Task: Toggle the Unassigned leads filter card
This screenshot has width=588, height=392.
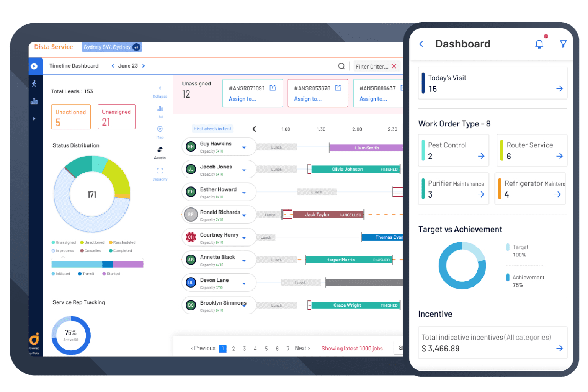Action: (116, 116)
